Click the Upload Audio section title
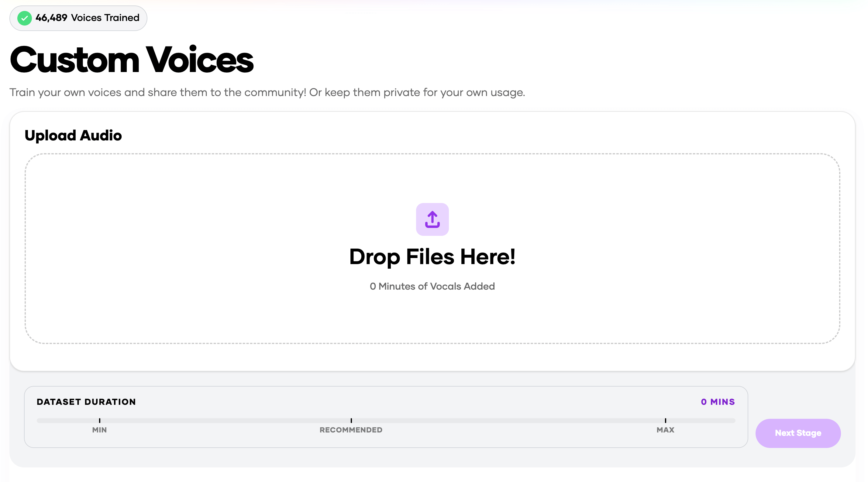This screenshot has height=482, width=868. (x=73, y=136)
